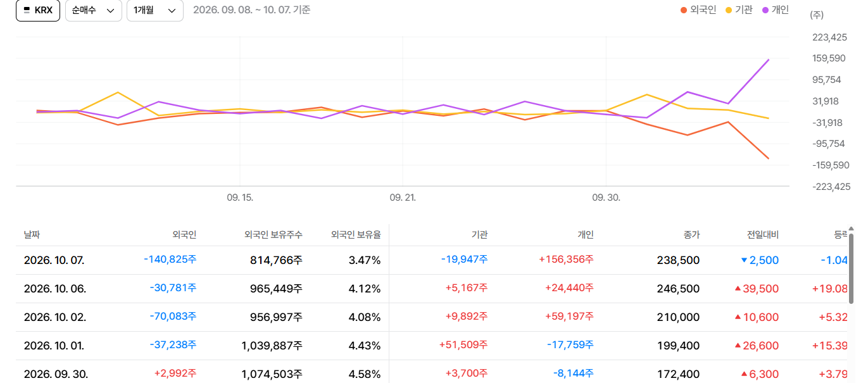
Task: Click the individual value -17,759주
Action: click(x=570, y=345)
